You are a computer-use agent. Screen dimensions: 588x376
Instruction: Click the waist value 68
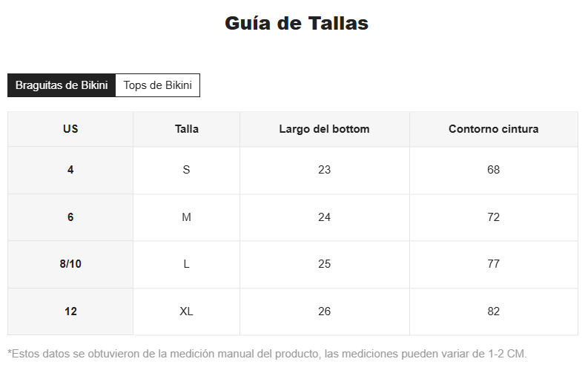494,170
